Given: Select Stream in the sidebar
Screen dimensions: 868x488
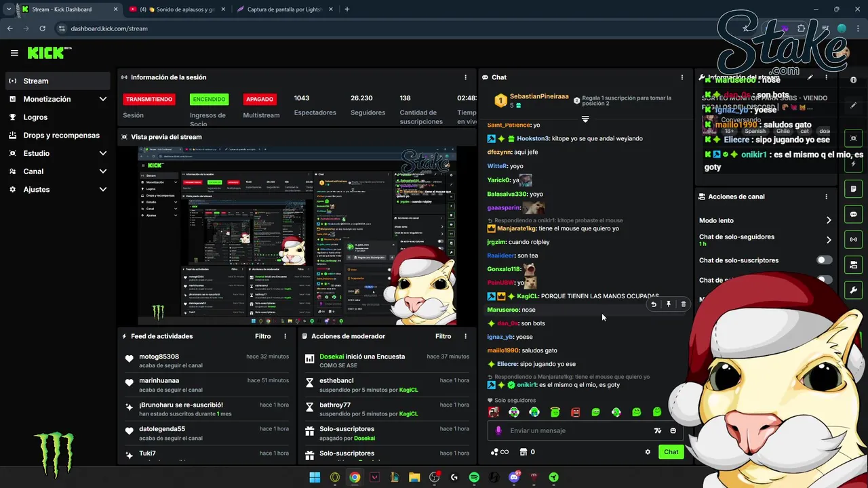Looking at the screenshot, I should pyautogui.click(x=57, y=81).
